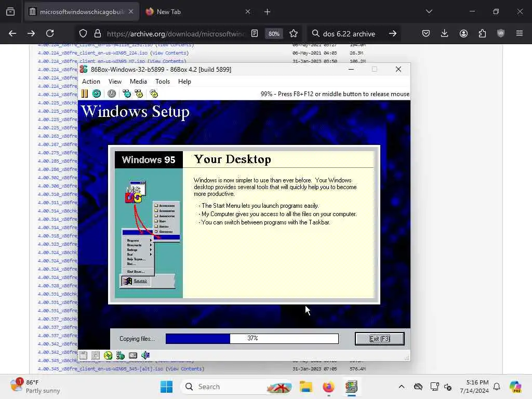Click the hard disk status icon
The width and height of the screenshot is (532, 399).
tap(133, 355)
